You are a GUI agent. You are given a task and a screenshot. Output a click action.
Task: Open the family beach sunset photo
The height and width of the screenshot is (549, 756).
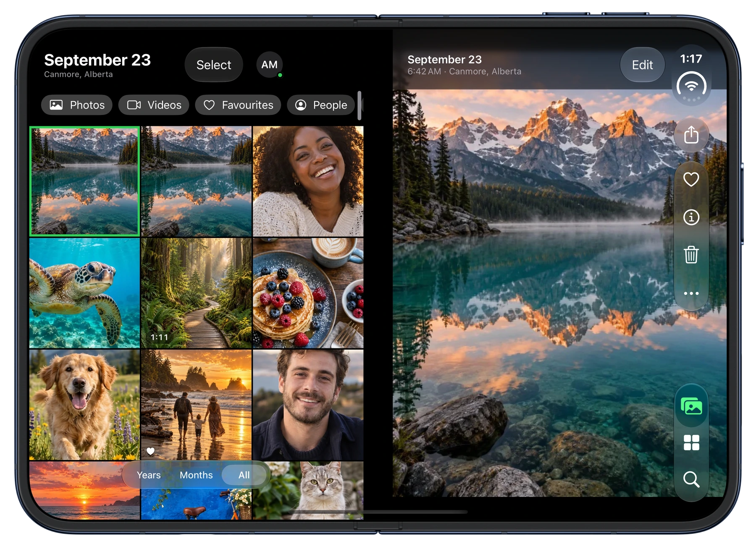[196, 405]
